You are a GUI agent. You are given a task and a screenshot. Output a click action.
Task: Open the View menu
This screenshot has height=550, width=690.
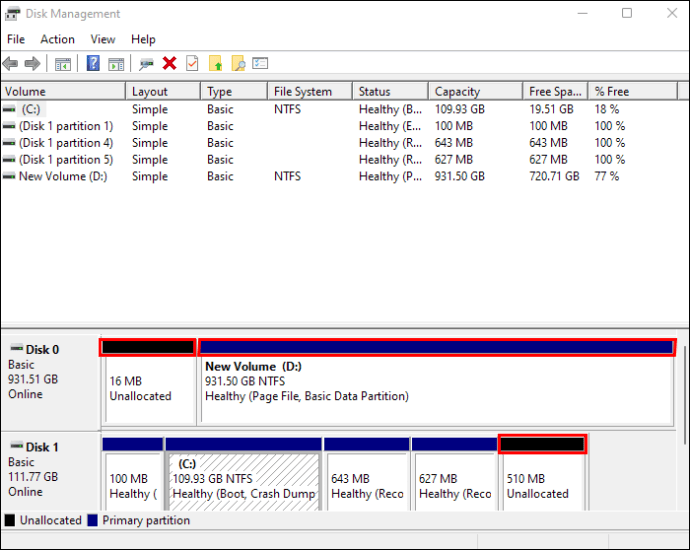pos(103,39)
